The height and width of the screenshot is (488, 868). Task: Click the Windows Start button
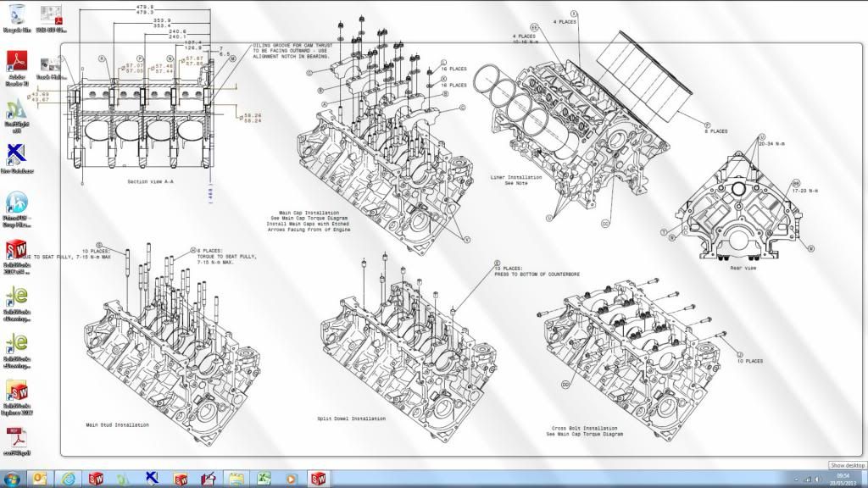click(12, 479)
